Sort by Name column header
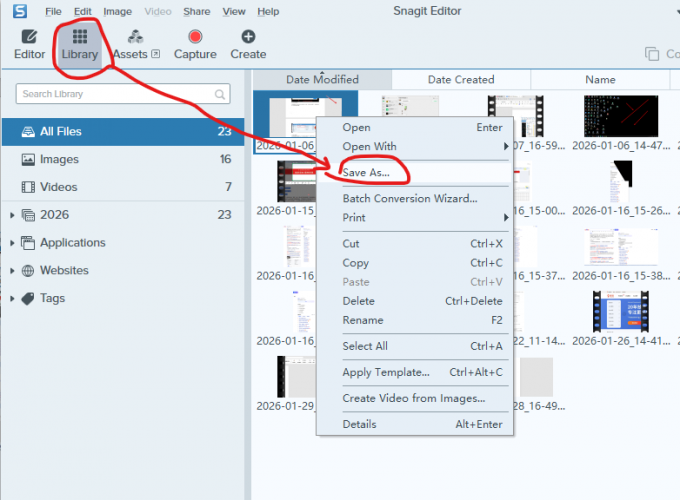The width and height of the screenshot is (680, 500). 600,79
